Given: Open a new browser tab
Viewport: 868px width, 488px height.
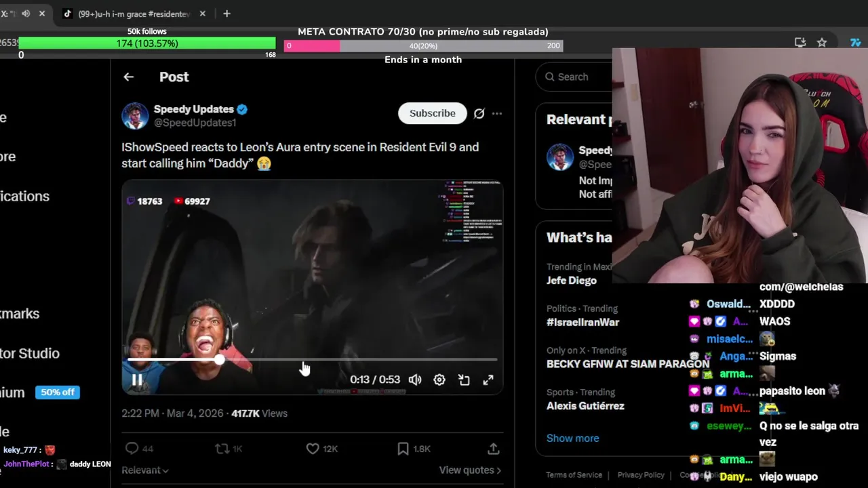Looking at the screenshot, I should (x=226, y=14).
